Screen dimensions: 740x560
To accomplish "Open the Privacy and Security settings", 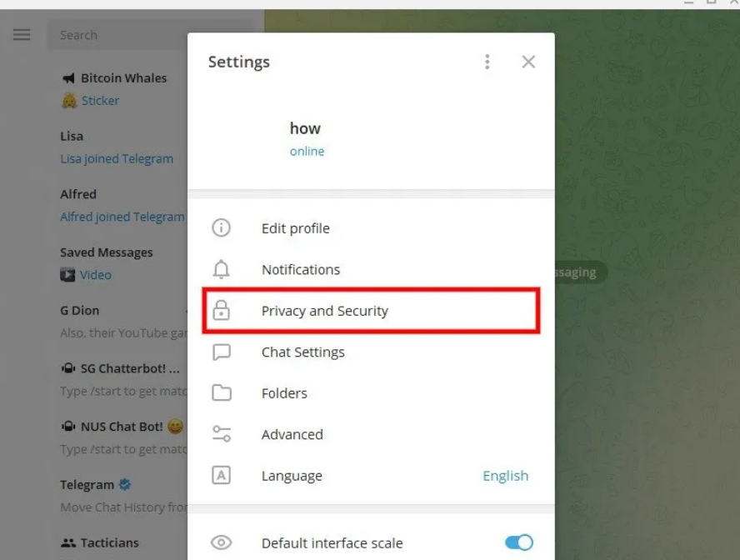I will 371,311.
